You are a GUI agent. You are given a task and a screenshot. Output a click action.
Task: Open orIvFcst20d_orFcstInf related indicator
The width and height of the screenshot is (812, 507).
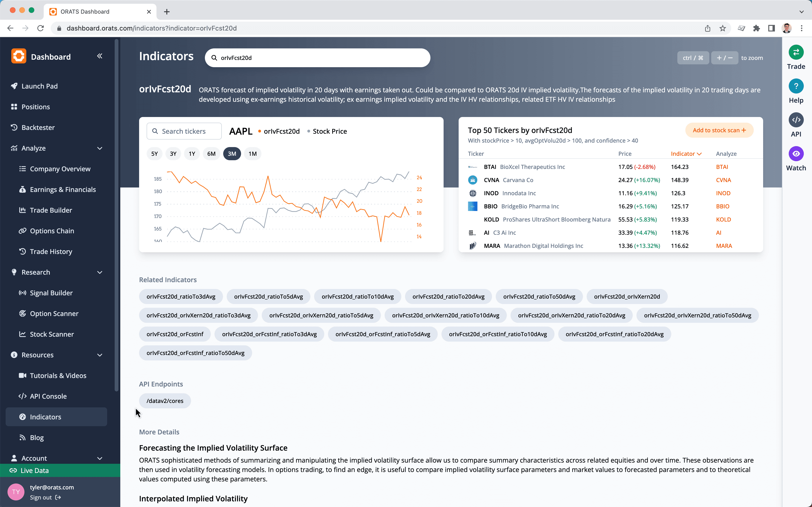(x=175, y=334)
